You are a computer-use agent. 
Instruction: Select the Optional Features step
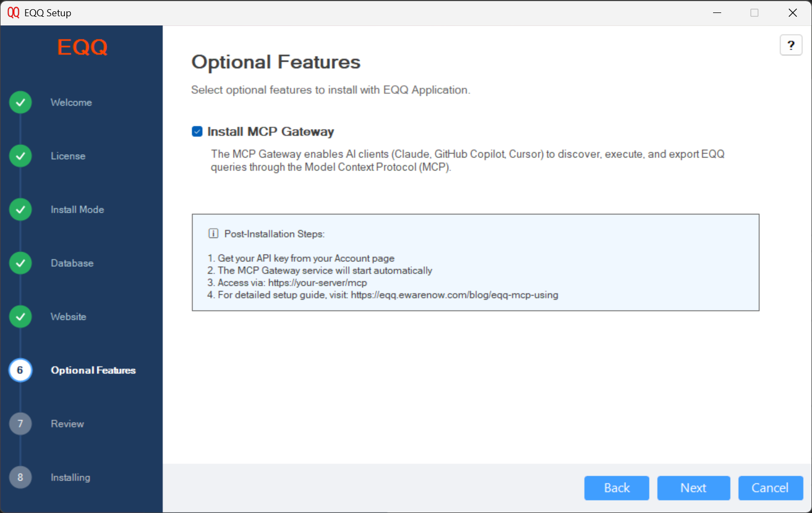coord(93,370)
